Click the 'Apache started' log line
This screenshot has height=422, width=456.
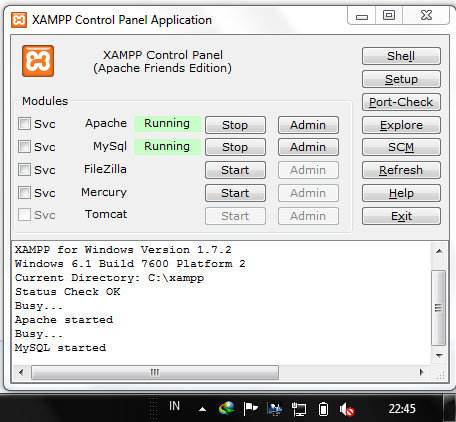click(x=64, y=320)
